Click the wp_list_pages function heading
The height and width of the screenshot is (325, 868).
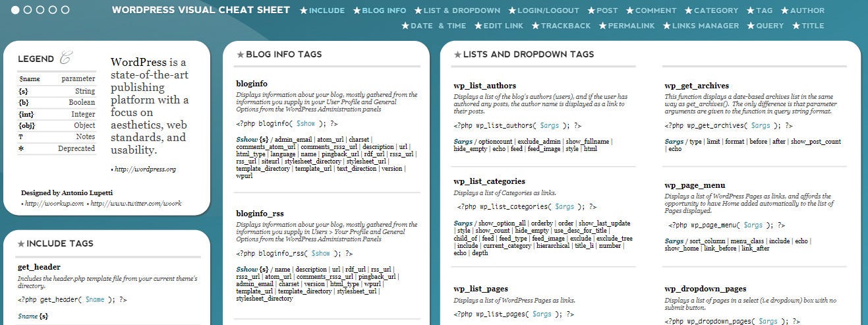click(x=480, y=289)
